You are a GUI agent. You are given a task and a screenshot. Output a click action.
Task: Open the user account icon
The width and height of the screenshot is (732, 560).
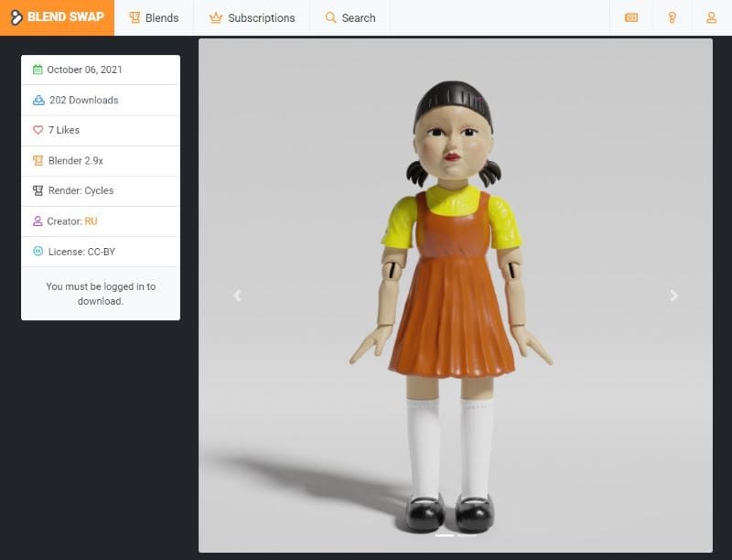(711, 17)
